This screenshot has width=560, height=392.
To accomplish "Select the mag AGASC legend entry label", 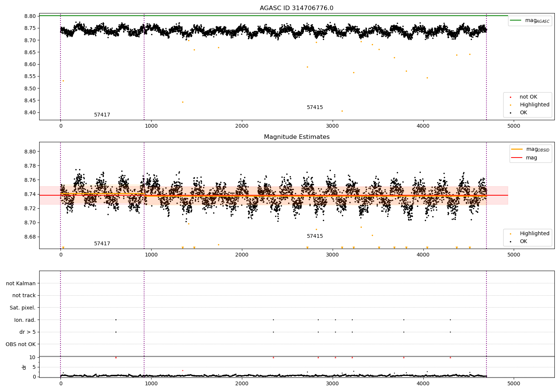I will click(x=537, y=21).
